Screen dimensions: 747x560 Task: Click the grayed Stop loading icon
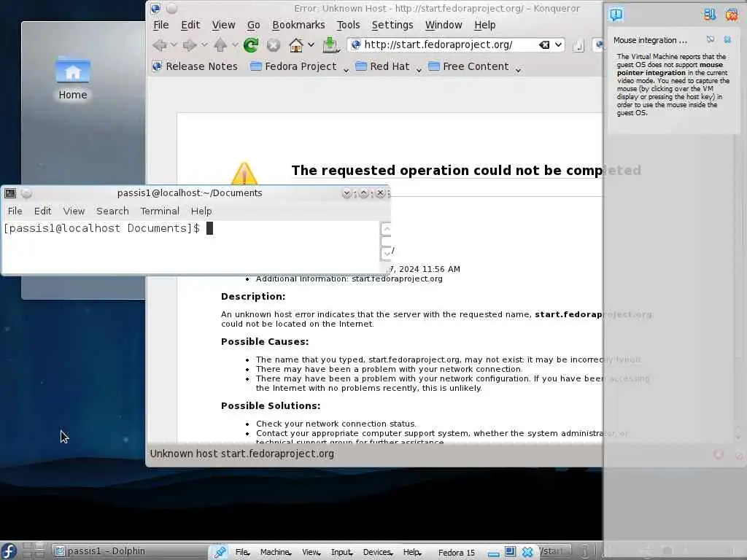coord(274,45)
